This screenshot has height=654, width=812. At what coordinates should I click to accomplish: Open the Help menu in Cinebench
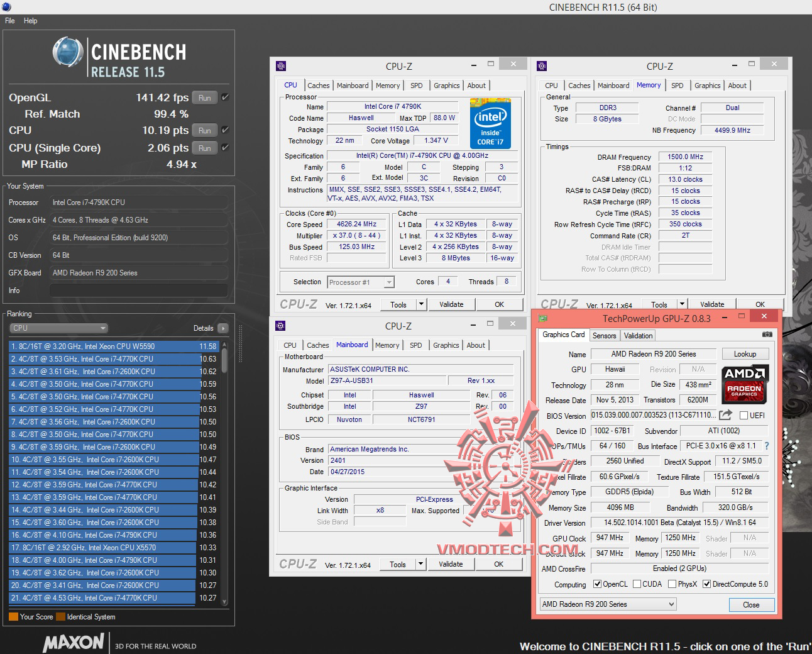(30, 21)
